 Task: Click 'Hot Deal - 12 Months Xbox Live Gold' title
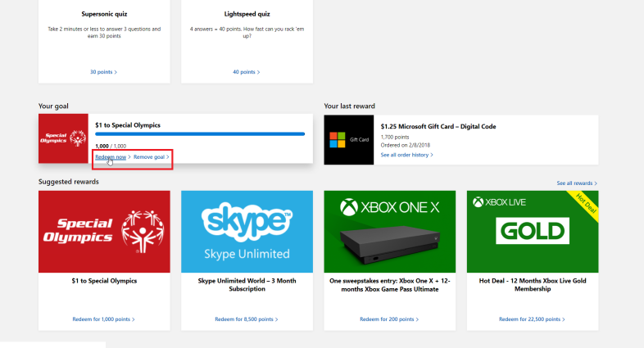click(533, 285)
